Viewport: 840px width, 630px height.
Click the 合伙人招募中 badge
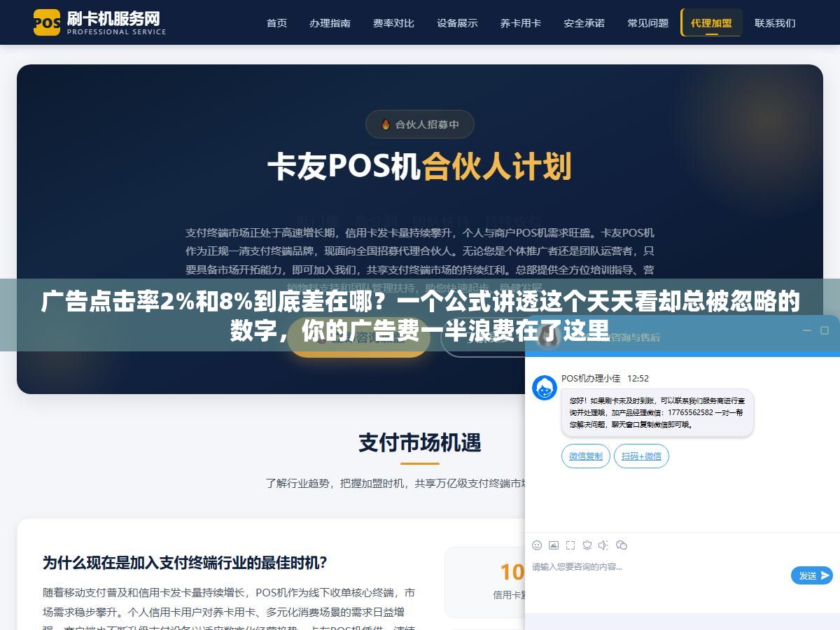pyautogui.click(x=420, y=125)
